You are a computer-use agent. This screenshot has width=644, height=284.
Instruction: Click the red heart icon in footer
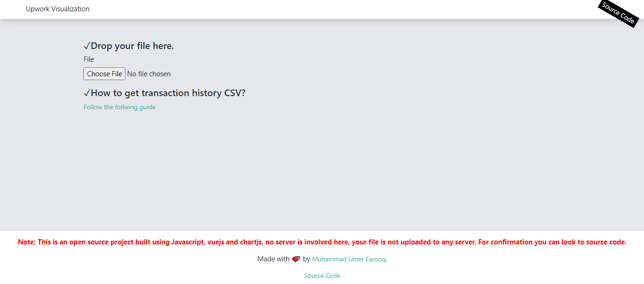(296, 259)
